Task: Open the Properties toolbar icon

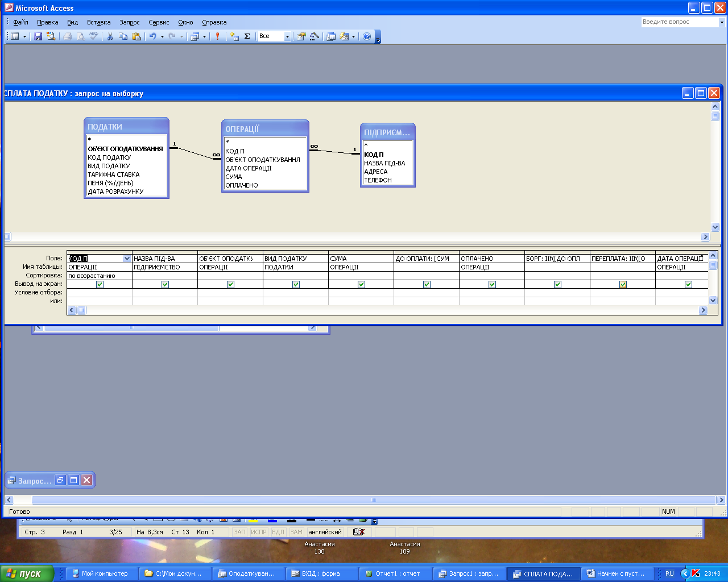Action: pos(301,36)
